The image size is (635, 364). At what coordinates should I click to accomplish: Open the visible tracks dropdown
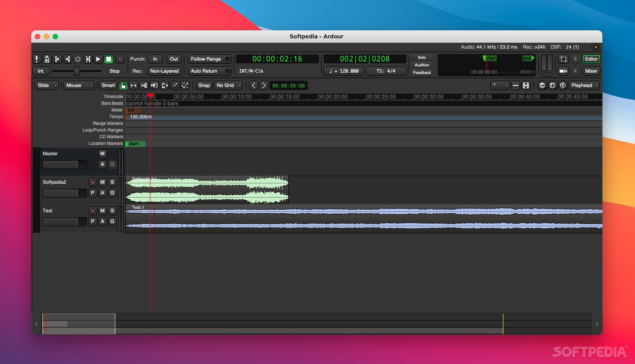tap(500, 85)
